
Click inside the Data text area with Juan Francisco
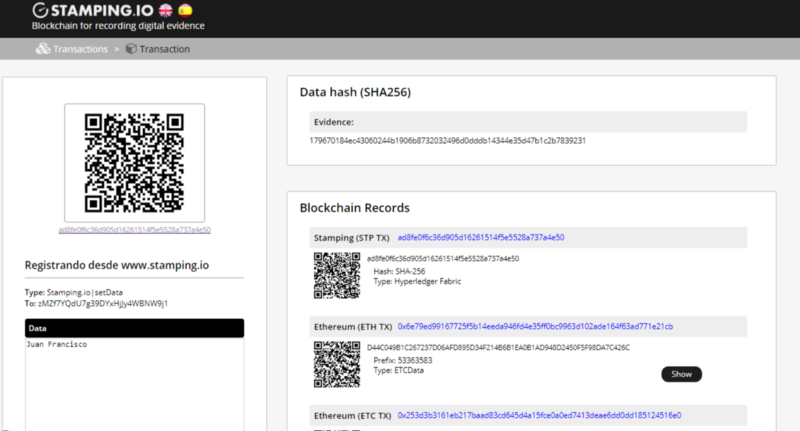pos(134,384)
